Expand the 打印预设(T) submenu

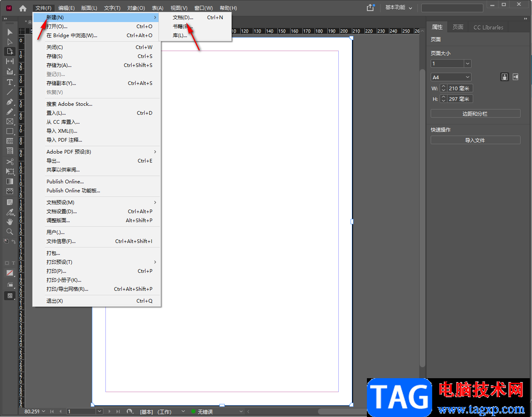coord(97,262)
